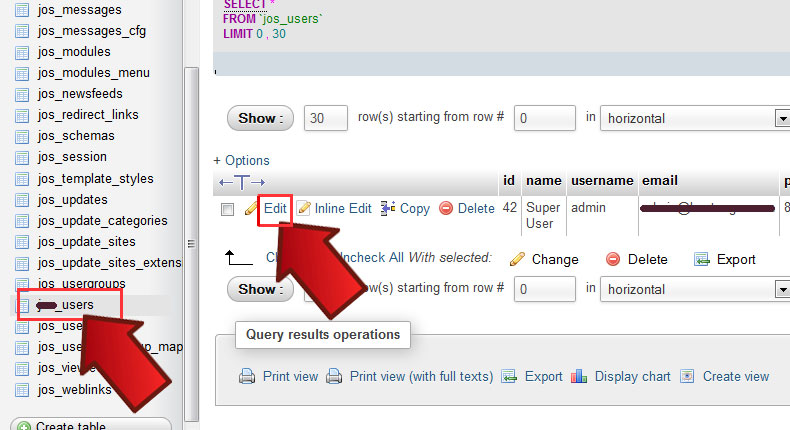Open the jos_template_styles table in sidebar
Screen dimensions: 790x430
click(x=95, y=178)
